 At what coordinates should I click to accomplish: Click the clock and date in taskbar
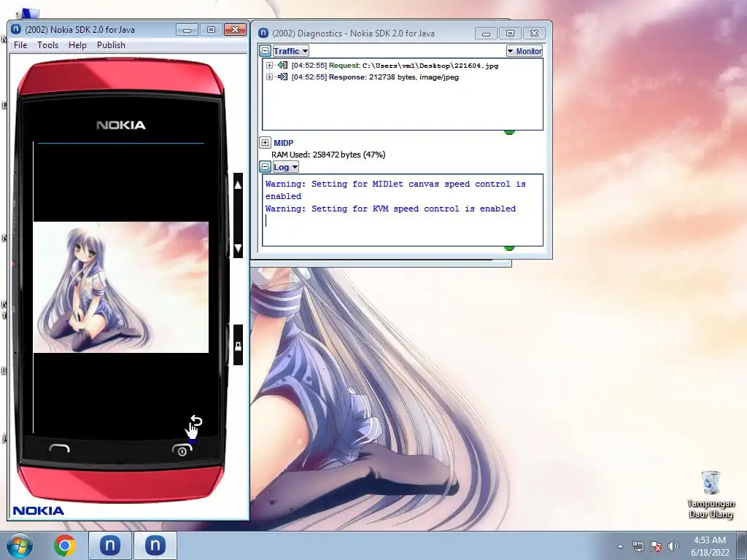[710, 545]
